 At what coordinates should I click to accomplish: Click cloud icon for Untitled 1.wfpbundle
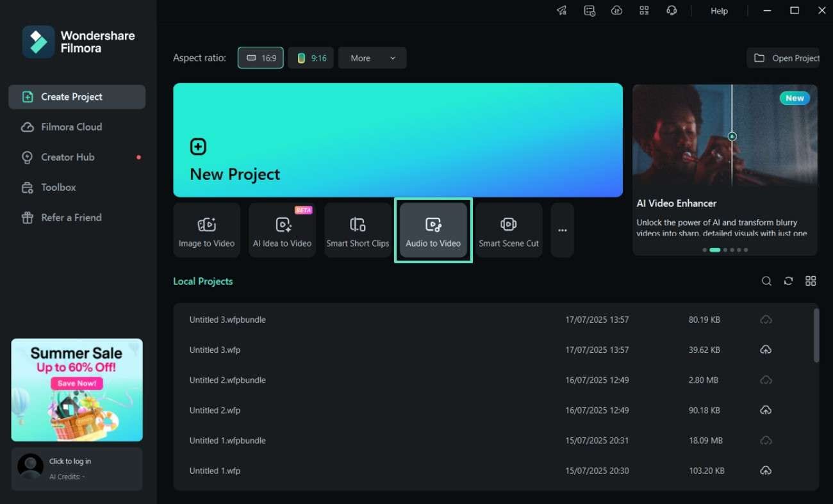(x=766, y=441)
